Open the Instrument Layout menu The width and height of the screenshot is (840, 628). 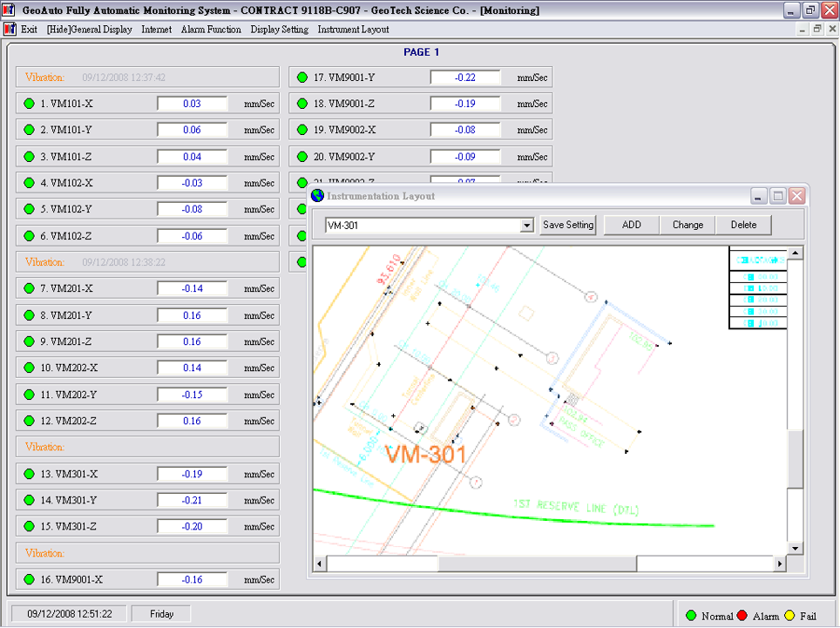pyautogui.click(x=353, y=30)
